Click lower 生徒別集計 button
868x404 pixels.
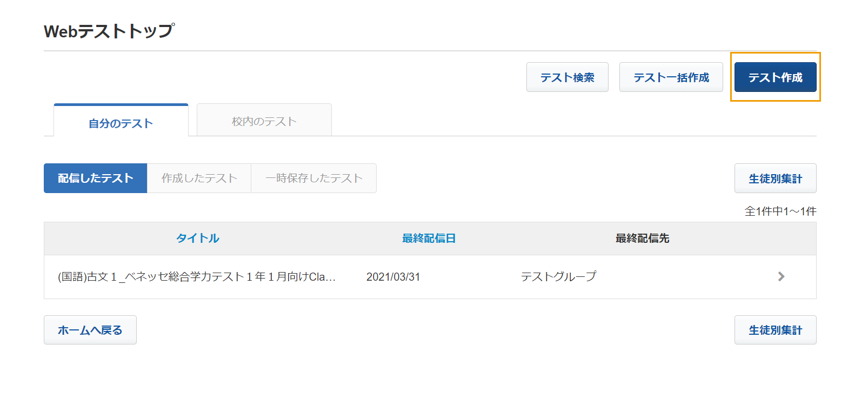[x=775, y=330]
